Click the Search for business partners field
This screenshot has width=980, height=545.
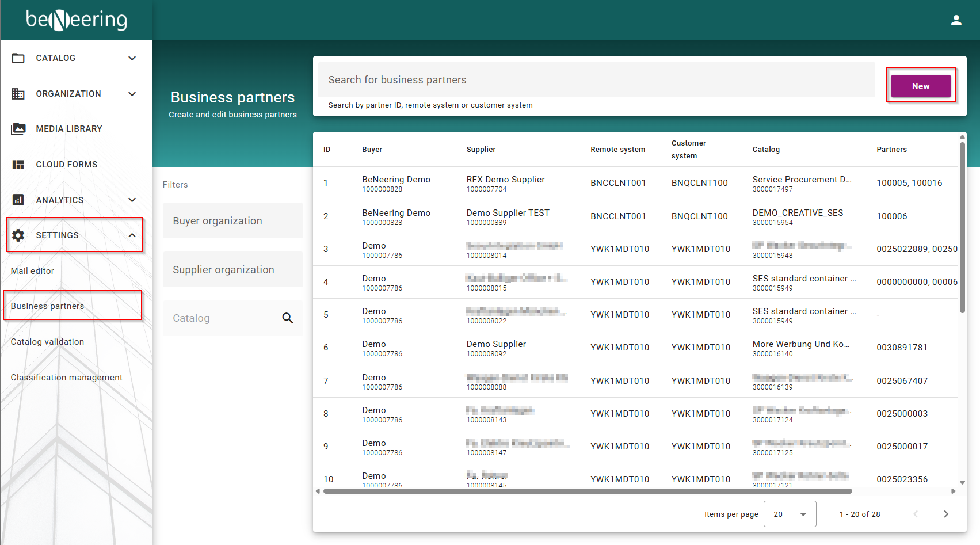coord(596,80)
